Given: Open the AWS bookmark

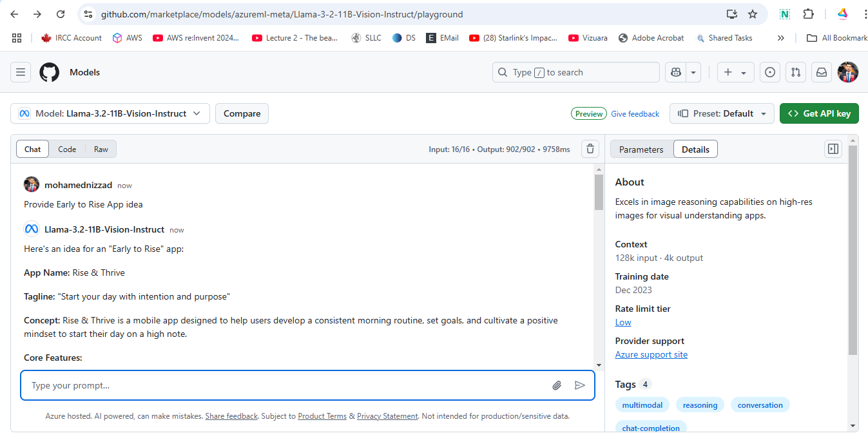Looking at the screenshot, I should coord(127,38).
